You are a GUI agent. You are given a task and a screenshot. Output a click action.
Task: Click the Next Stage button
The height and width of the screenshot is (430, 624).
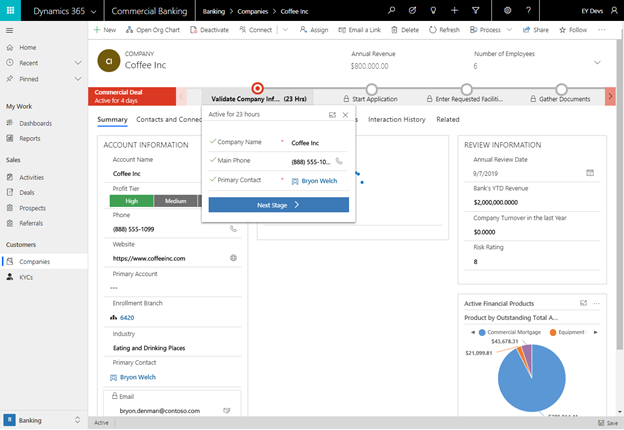click(x=278, y=204)
